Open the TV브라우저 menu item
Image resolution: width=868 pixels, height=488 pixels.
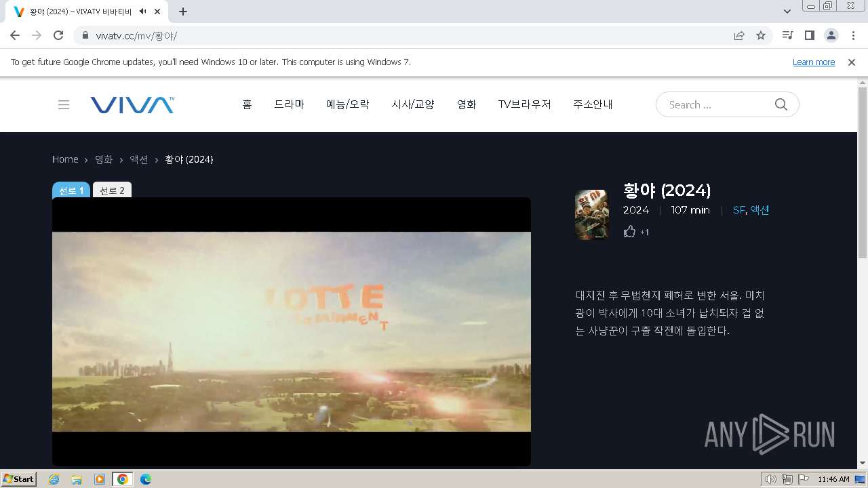(x=524, y=104)
